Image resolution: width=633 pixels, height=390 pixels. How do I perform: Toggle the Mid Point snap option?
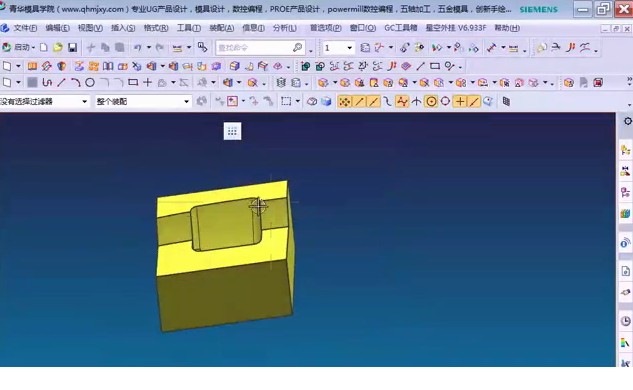tap(373, 101)
